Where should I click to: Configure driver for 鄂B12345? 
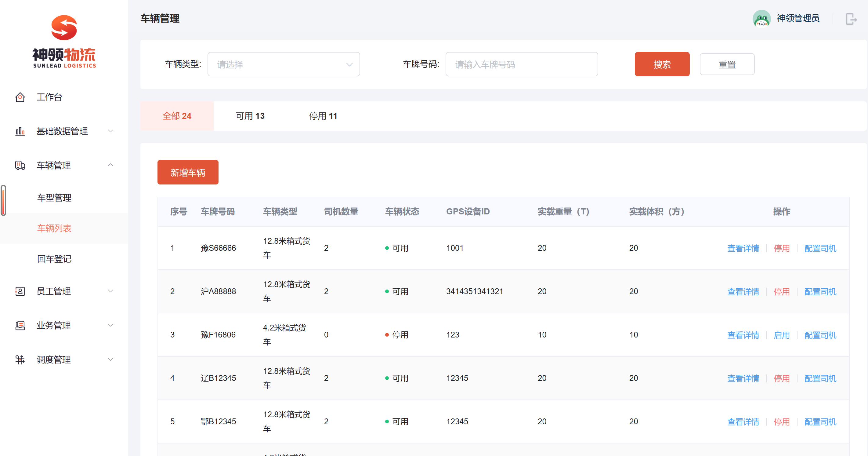coord(820,421)
